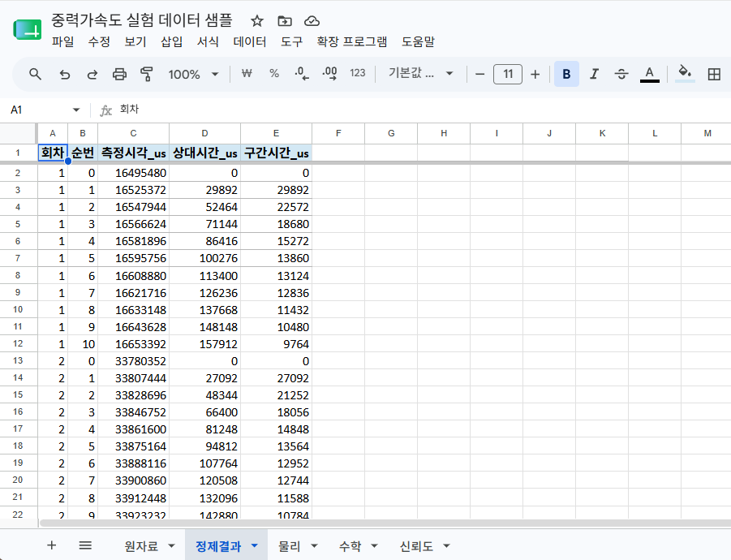Open the 데이터 menu

click(x=249, y=42)
